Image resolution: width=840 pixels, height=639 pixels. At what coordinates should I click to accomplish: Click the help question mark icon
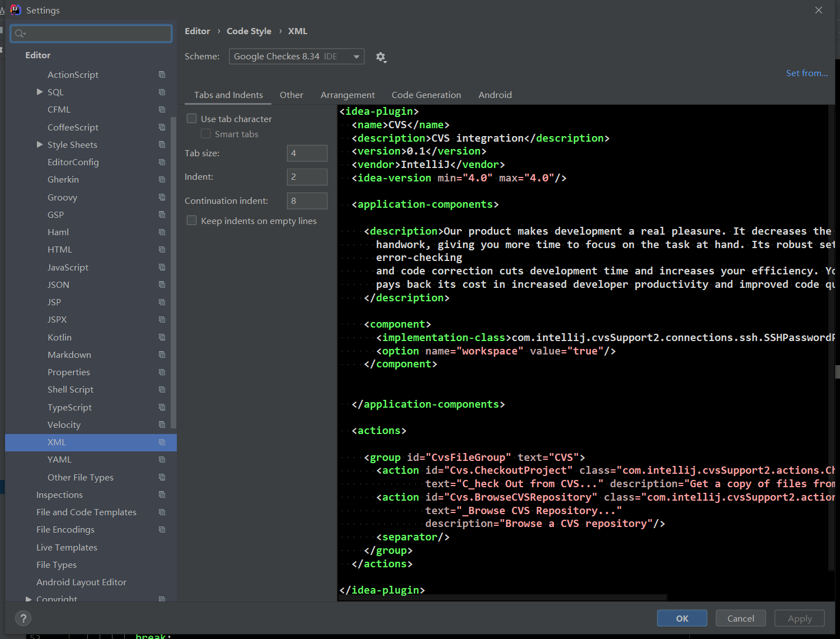pos(23,618)
